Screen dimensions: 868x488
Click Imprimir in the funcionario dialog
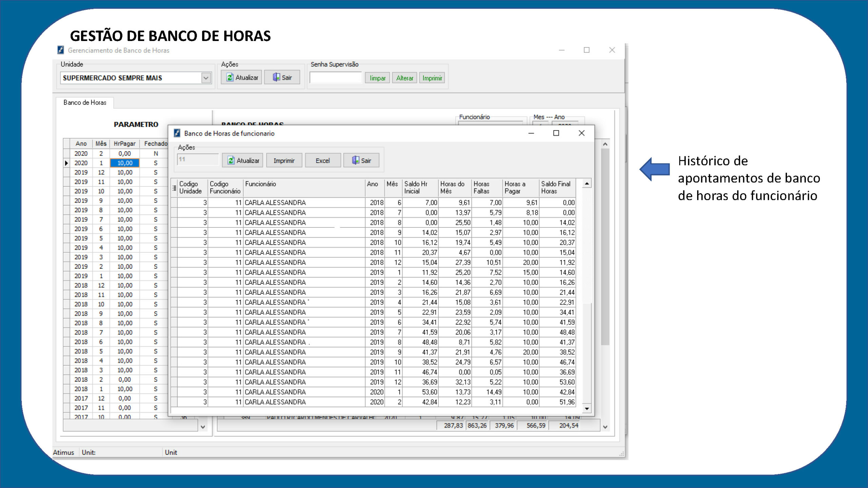284,161
